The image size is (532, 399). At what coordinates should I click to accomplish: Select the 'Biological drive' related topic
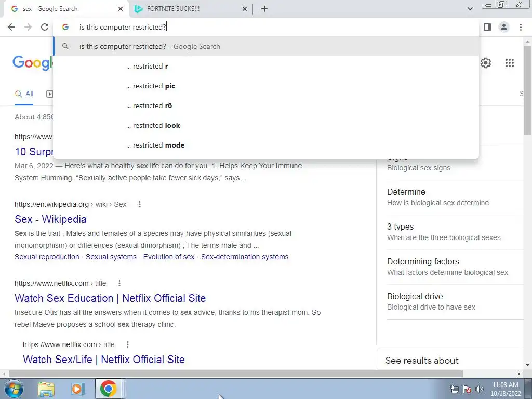click(455, 302)
